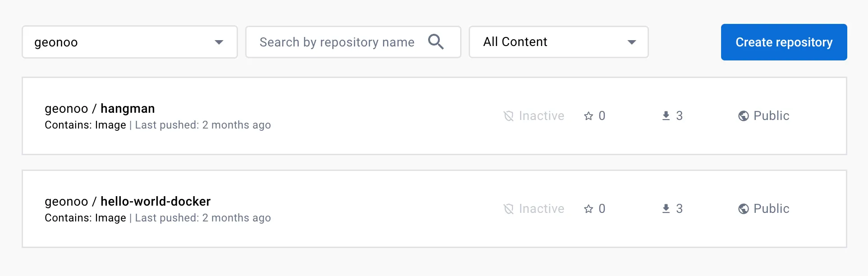Click the search magnifier icon
The image size is (868, 276).
pos(435,42)
